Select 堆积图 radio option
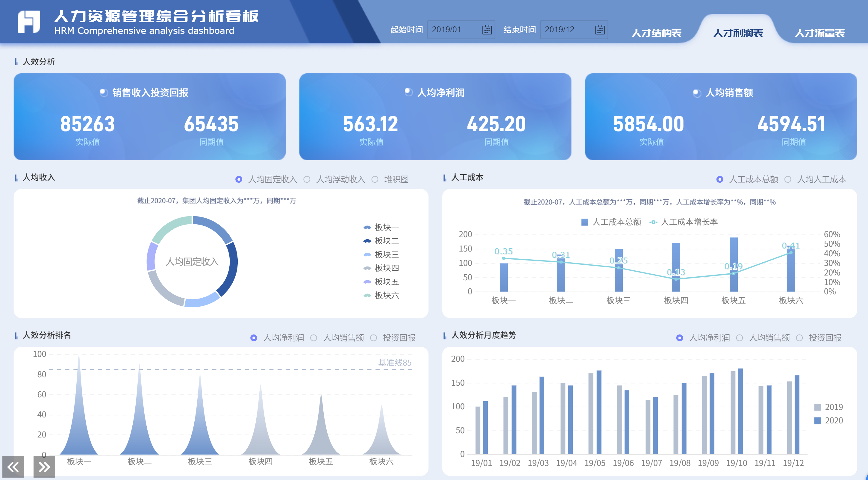Viewport: 868px width, 480px height. pyautogui.click(x=375, y=179)
